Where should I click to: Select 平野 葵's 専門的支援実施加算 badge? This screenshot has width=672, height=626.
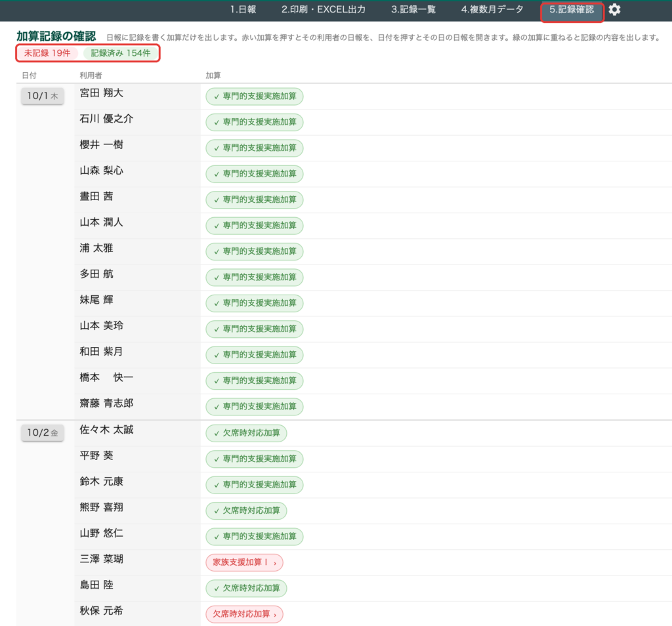click(255, 459)
